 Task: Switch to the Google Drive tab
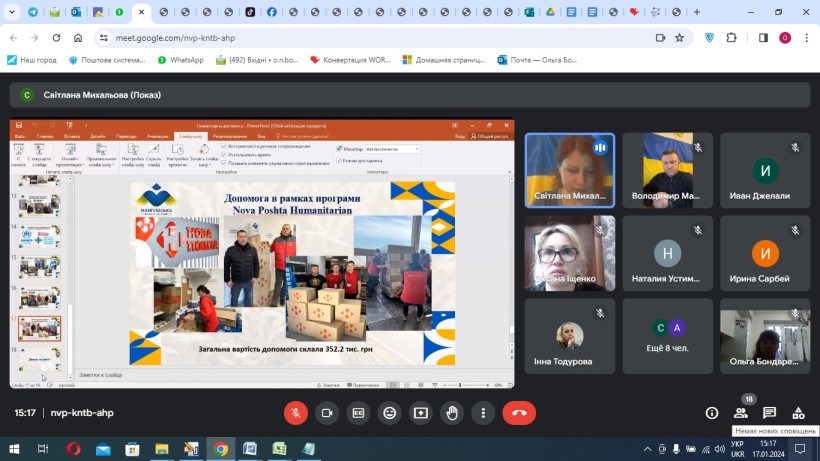pos(550,12)
